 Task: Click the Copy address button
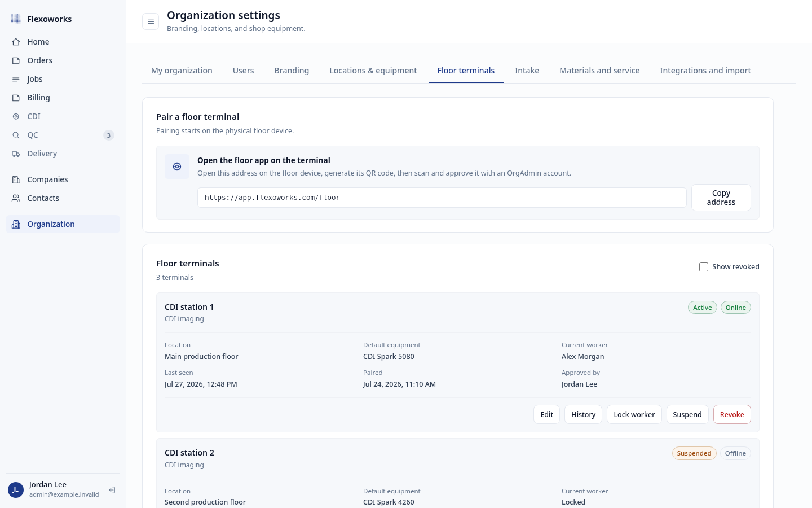pos(721,198)
